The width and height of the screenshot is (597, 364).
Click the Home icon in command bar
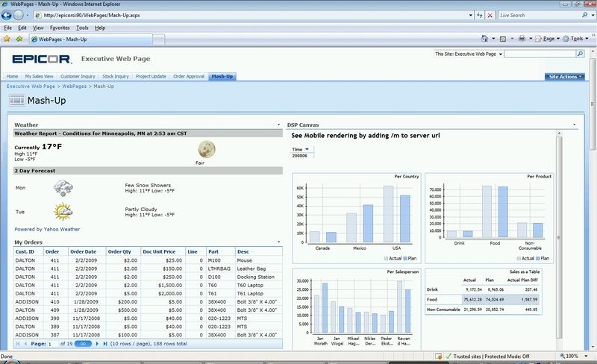[485, 38]
